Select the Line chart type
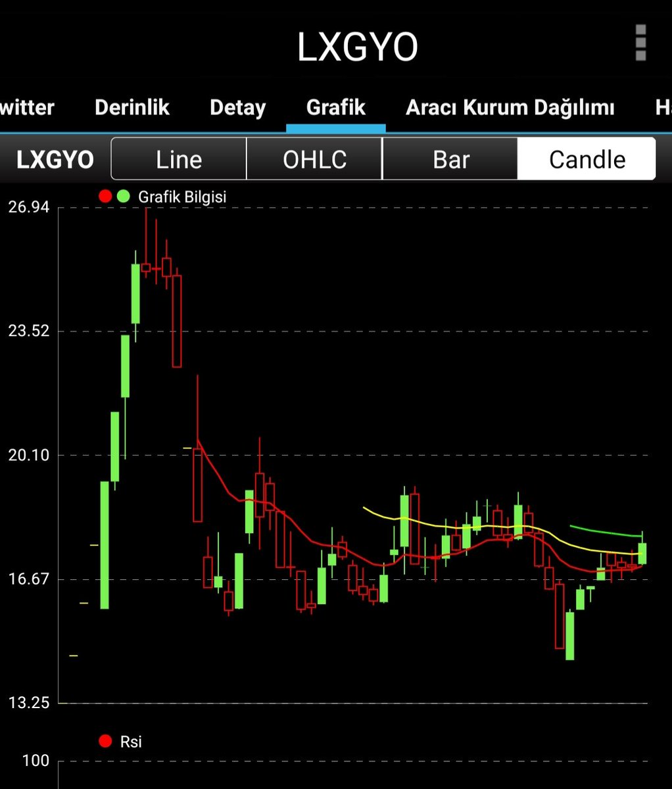 click(179, 159)
